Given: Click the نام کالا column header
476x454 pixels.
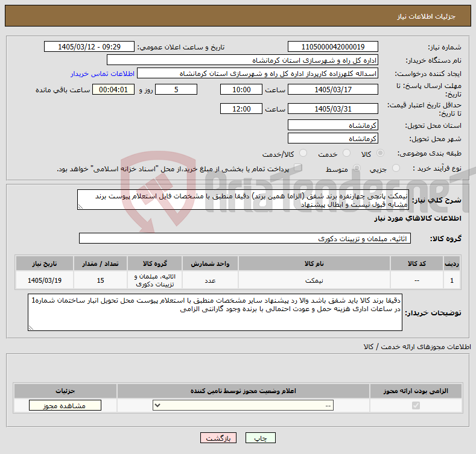Looking at the screenshot, I should coord(314,263).
